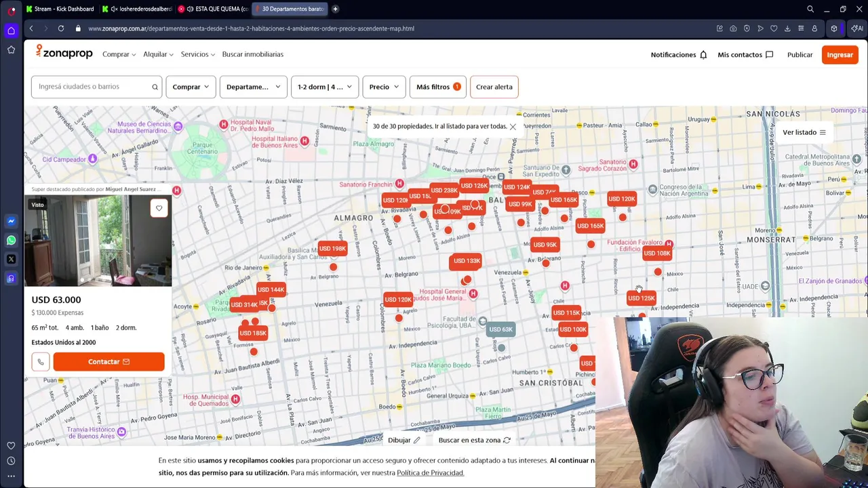Open sidebar history clock icon

pos(11,461)
